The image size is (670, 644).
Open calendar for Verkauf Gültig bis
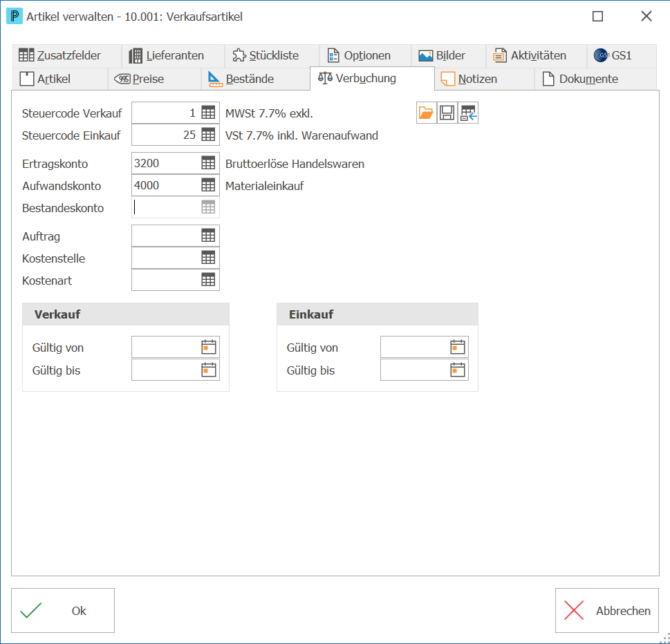click(x=209, y=370)
